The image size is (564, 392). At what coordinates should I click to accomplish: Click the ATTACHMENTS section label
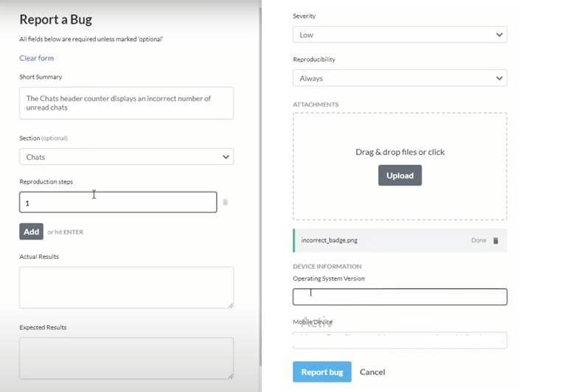click(316, 105)
